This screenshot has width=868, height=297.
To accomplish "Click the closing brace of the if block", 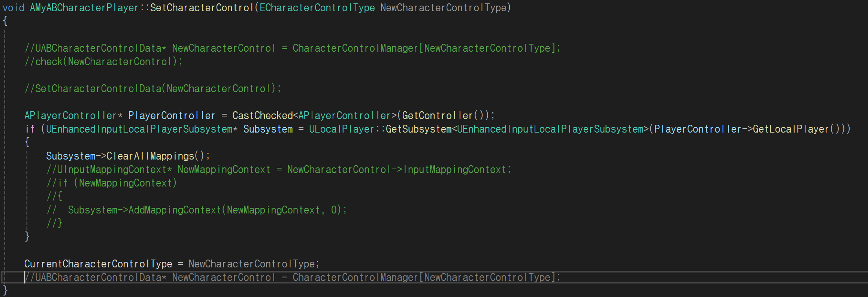I will coord(27,236).
